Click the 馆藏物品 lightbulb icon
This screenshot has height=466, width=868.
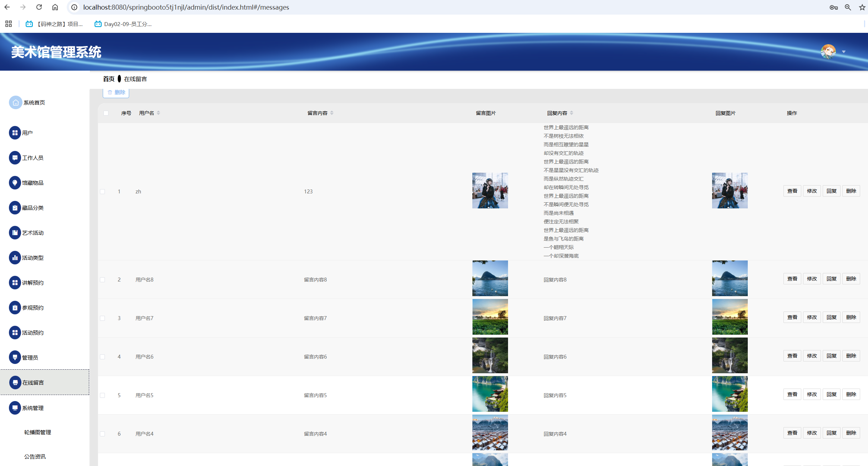tap(15, 183)
